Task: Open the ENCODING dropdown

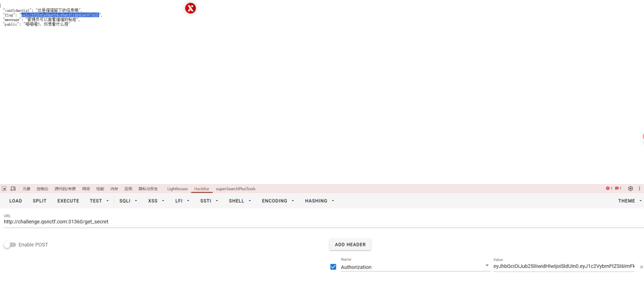Action: [278, 201]
